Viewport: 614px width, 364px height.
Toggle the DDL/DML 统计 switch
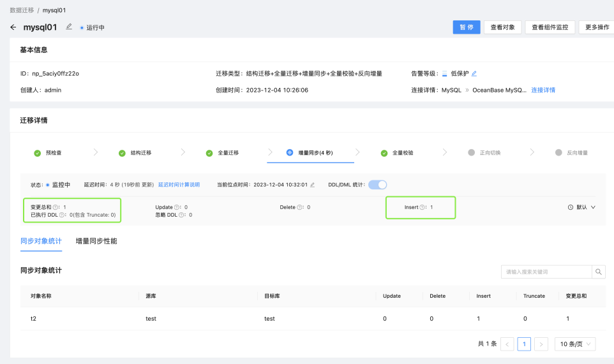(377, 184)
